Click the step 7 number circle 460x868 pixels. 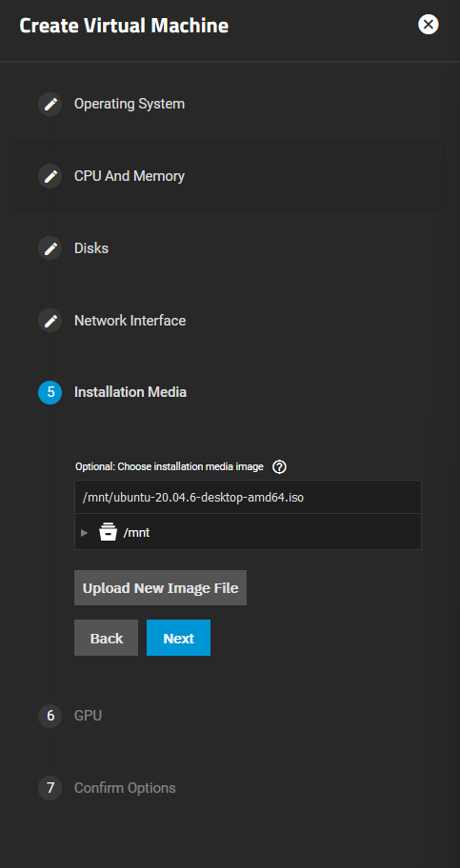50,788
